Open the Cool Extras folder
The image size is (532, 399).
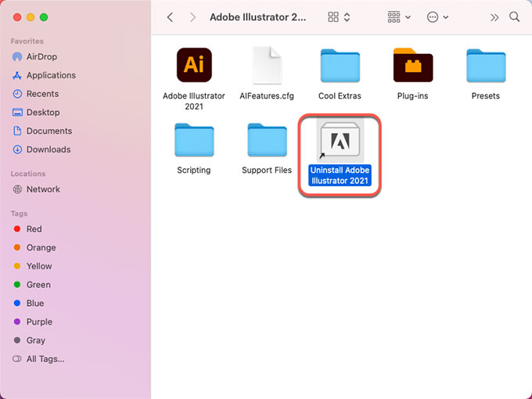[340, 66]
